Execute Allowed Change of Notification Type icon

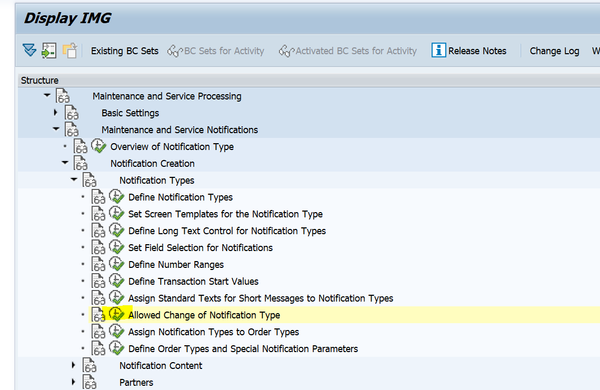coord(117,315)
